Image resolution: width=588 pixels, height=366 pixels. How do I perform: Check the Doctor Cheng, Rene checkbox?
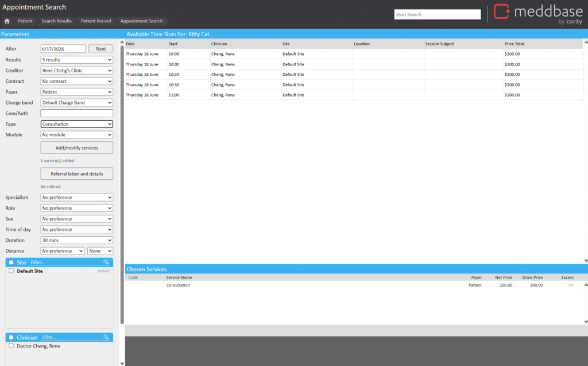(11, 346)
